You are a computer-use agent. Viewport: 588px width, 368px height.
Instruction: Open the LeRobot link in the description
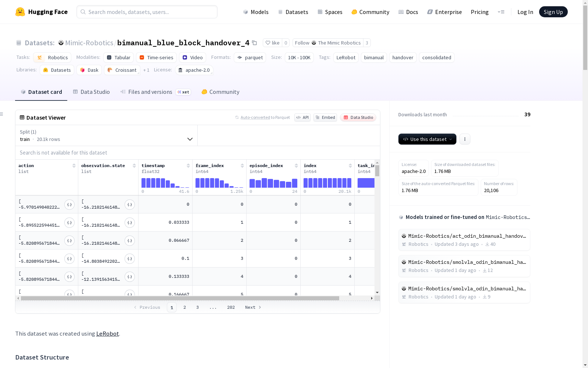pyautogui.click(x=107, y=334)
